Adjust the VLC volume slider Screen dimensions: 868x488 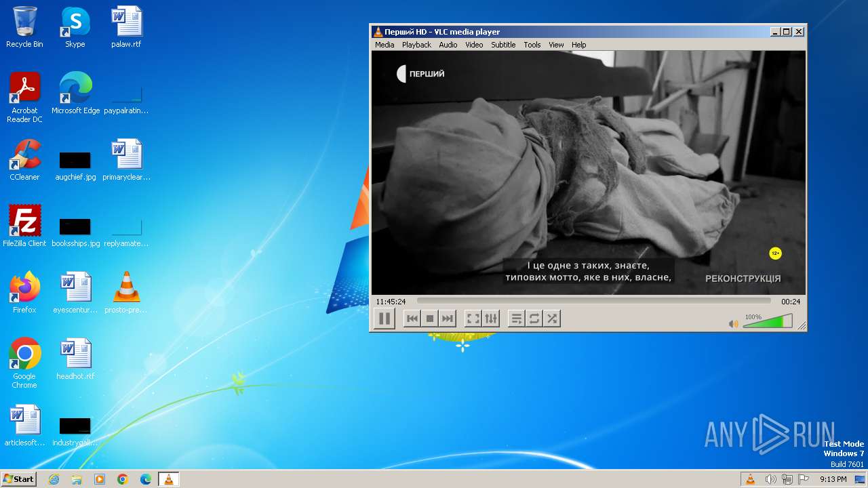[x=768, y=321]
